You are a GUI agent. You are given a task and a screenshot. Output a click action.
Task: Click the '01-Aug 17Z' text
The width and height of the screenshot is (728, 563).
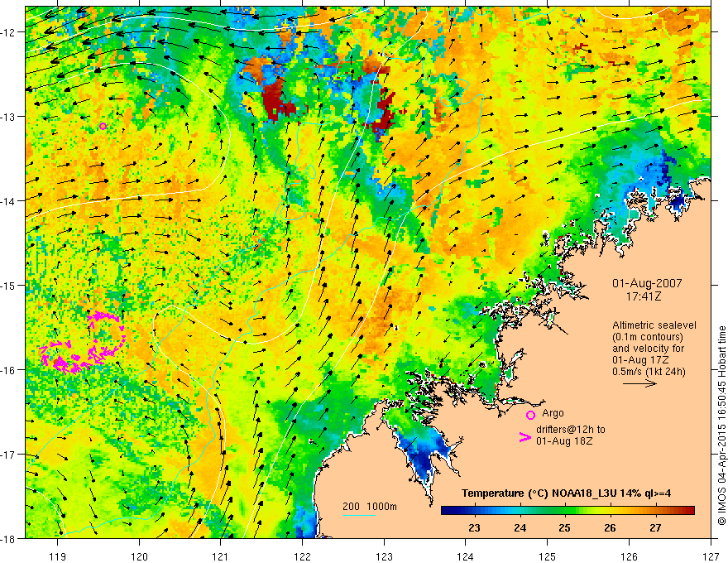(638, 360)
